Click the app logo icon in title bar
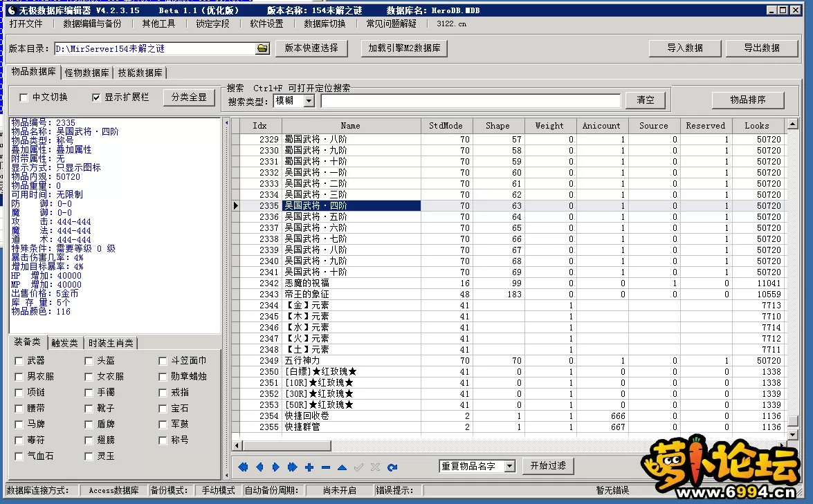 click(11, 10)
